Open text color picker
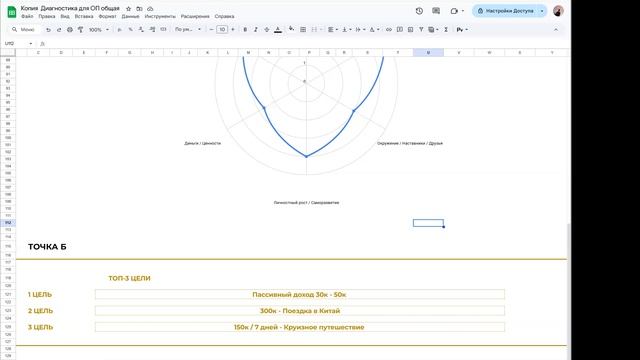This screenshot has height=360, width=640. tap(278, 29)
